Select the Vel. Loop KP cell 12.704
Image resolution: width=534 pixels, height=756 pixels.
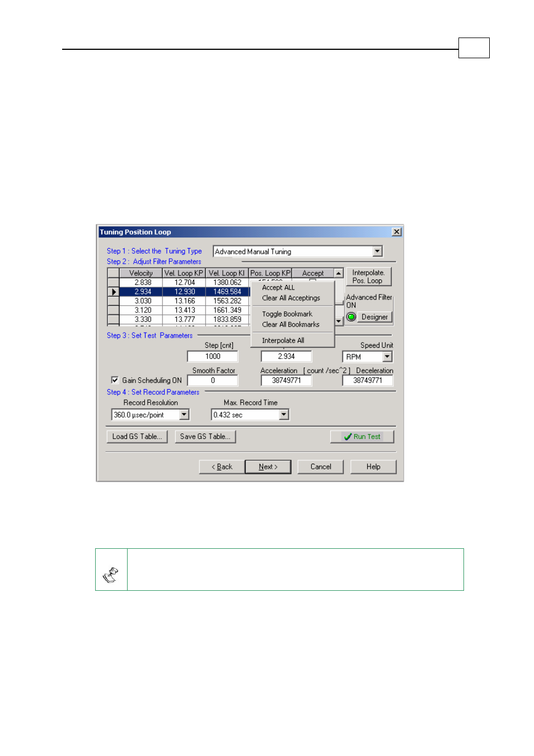[184, 282]
